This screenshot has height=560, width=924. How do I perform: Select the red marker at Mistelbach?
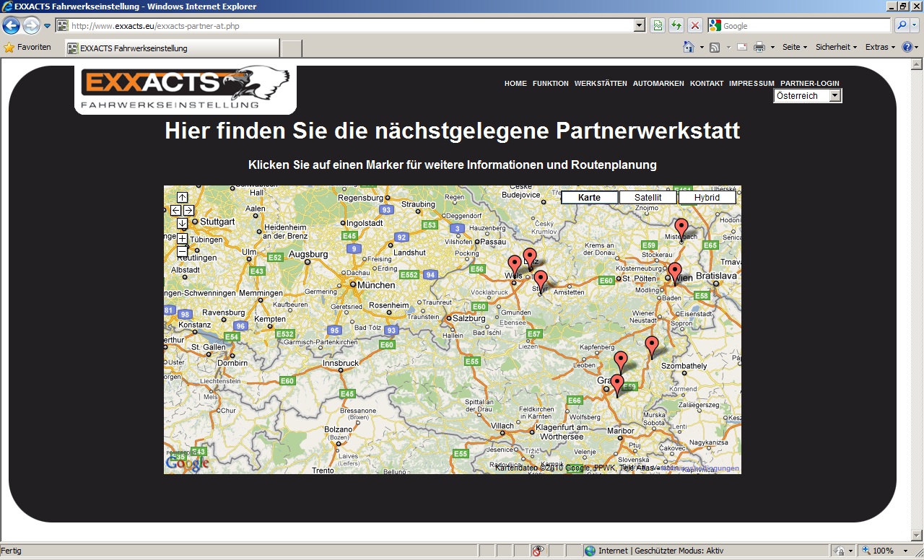click(681, 228)
